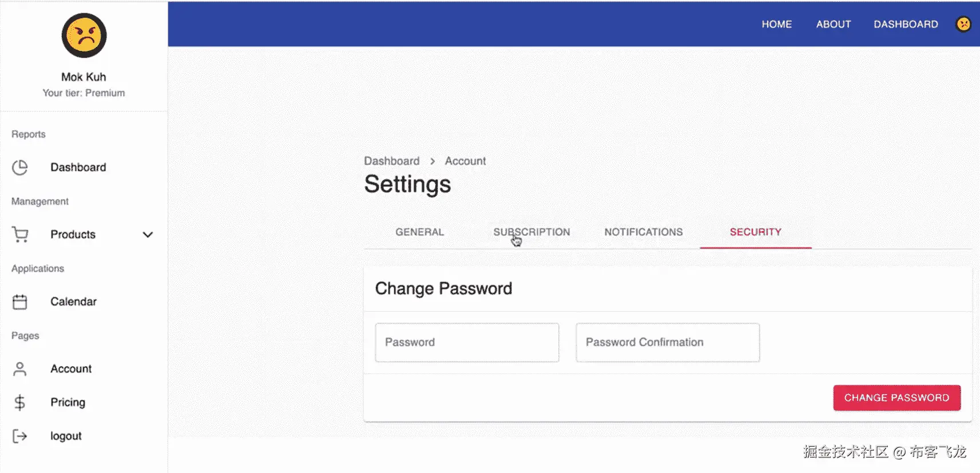Click the Dashboard breadcrumb link
Image resolution: width=980 pixels, height=473 pixels.
[391, 161]
